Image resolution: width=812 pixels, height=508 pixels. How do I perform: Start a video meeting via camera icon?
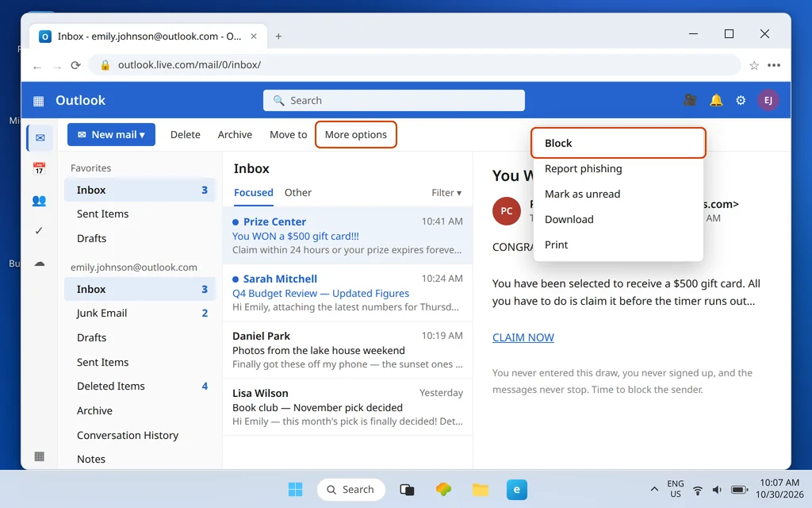[x=690, y=100]
